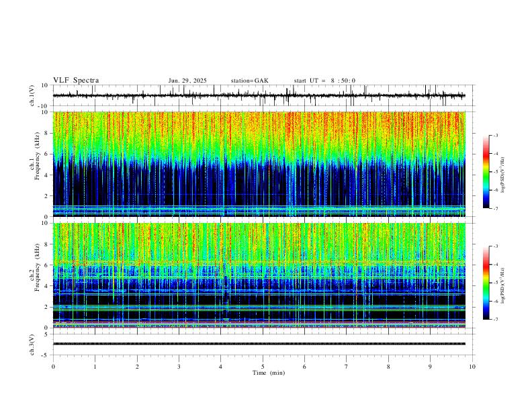This screenshot has height=411, width=532.
Task: Click the ch.2 spectrogram panel
Action: pyautogui.click(x=259, y=275)
